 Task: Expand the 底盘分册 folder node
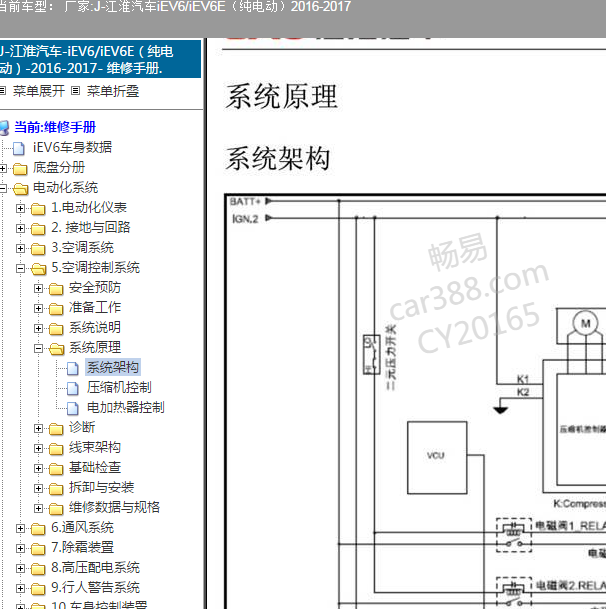(3, 168)
